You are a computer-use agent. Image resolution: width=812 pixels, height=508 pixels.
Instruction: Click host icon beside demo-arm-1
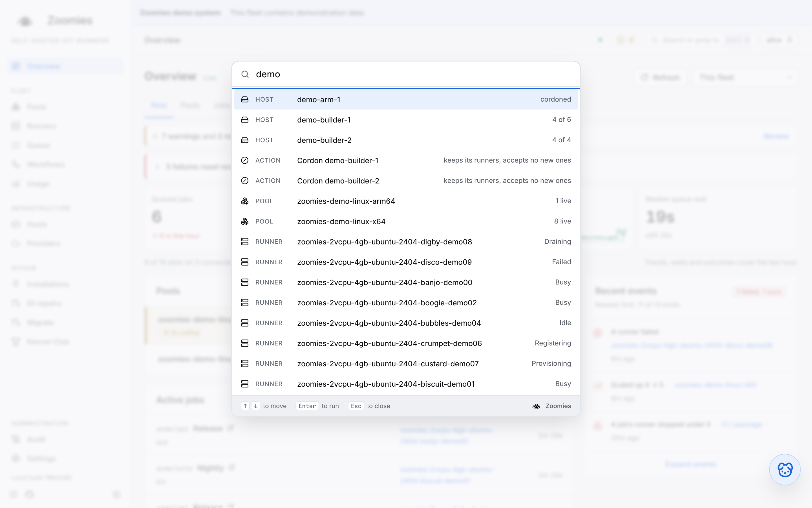[245, 99]
